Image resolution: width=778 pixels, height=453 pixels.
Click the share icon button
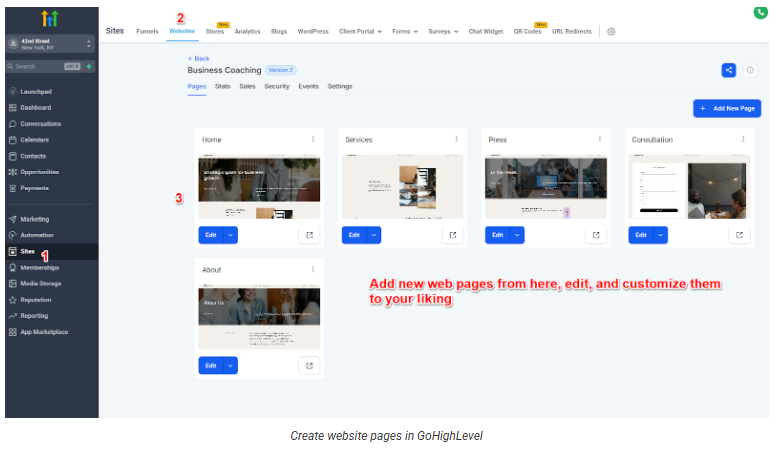click(x=729, y=70)
